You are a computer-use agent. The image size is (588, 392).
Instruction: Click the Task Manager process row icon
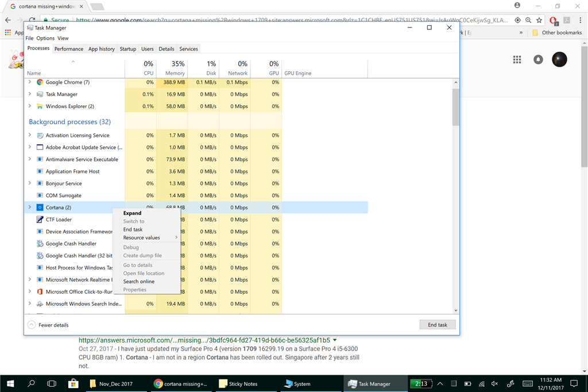40,94
